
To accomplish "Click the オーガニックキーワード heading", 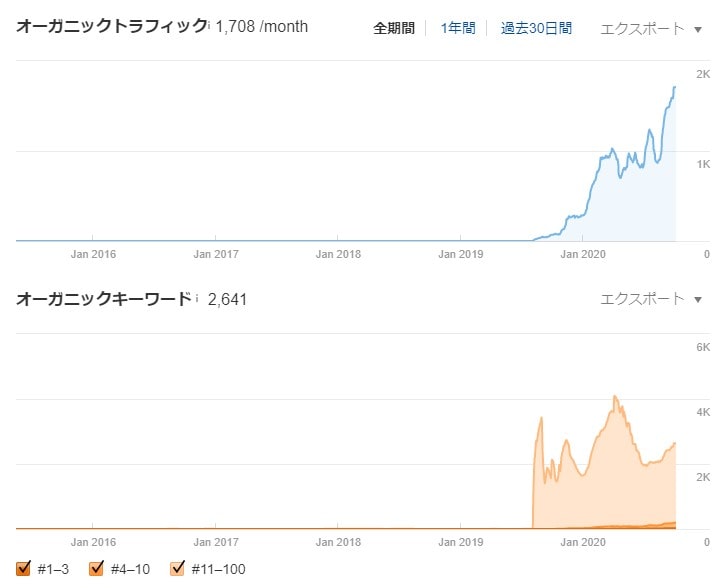I will 103,299.
